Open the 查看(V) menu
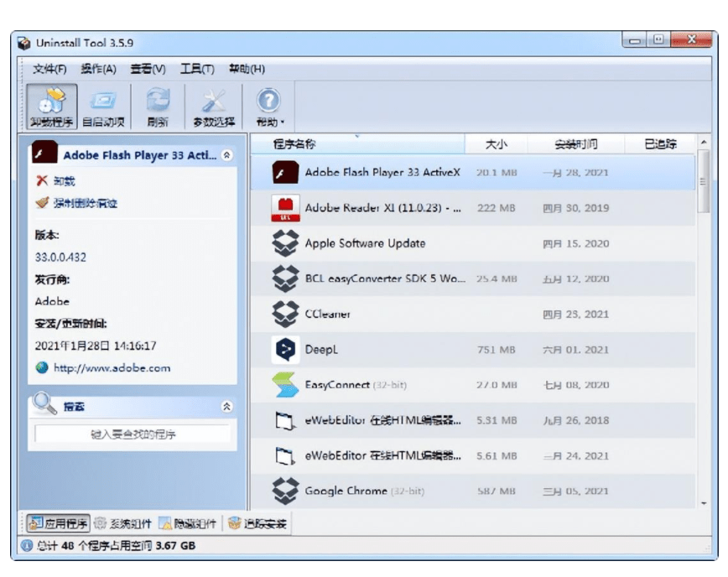 (148, 69)
